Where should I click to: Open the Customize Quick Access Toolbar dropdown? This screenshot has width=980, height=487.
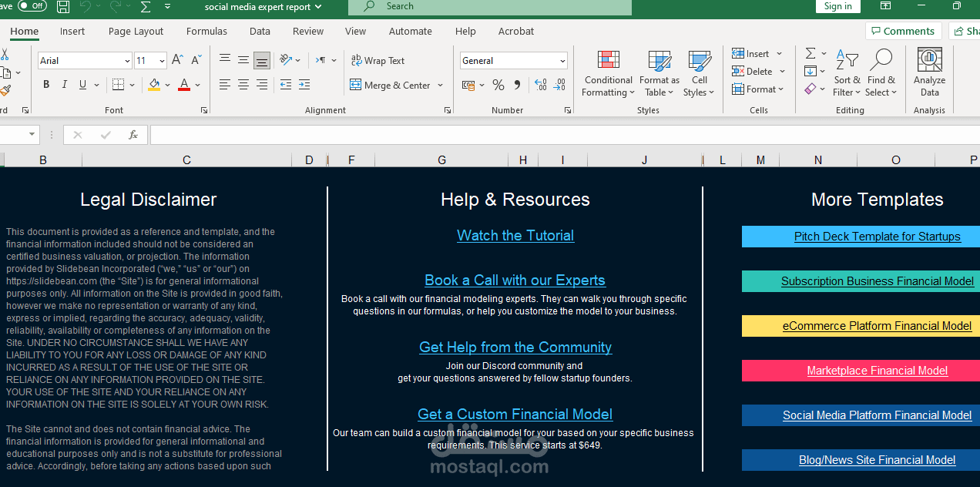pyautogui.click(x=168, y=7)
